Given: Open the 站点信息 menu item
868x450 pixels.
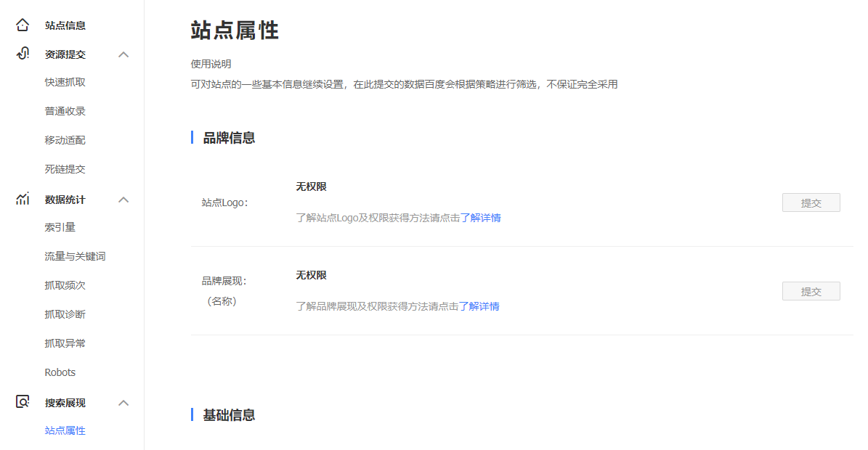Looking at the screenshot, I should [x=65, y=25].
